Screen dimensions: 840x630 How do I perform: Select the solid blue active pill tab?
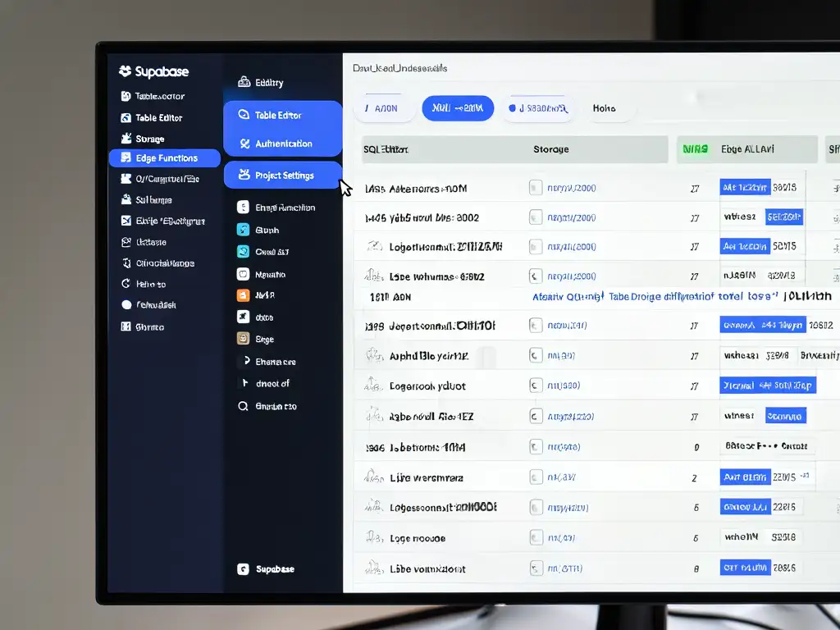(458, 108)
